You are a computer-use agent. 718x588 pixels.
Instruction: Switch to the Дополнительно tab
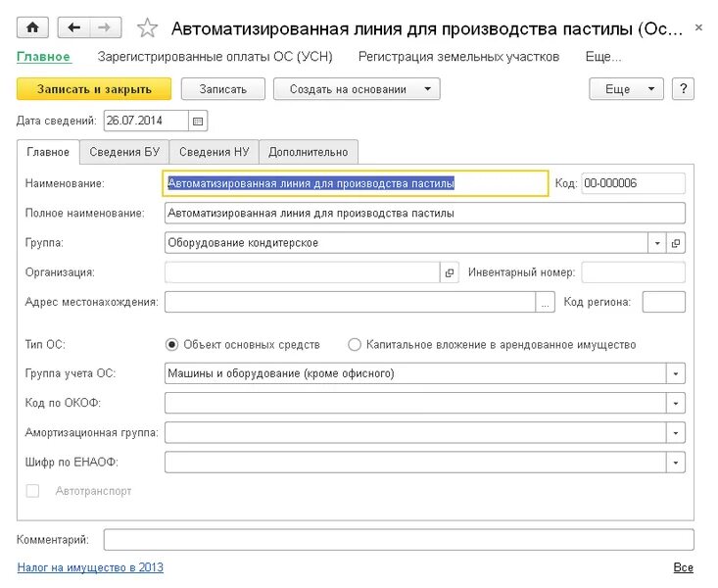click(x=309, y=152)
